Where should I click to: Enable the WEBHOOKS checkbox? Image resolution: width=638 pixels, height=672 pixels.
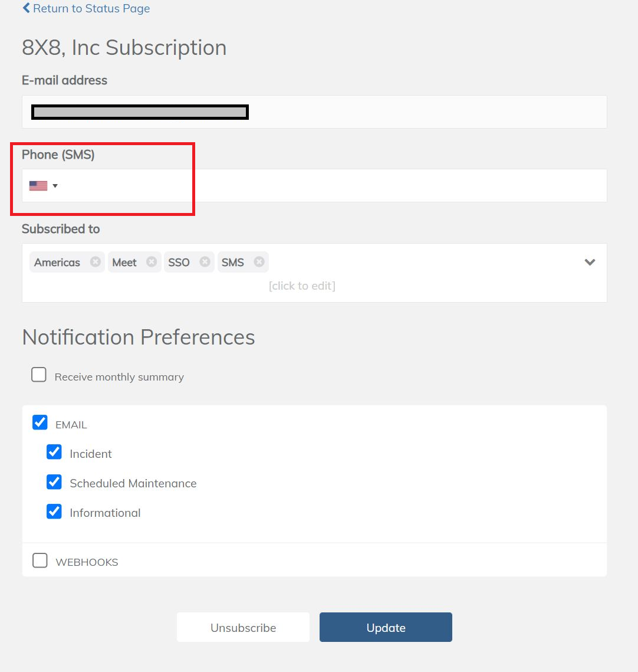(x=40, y=560)
